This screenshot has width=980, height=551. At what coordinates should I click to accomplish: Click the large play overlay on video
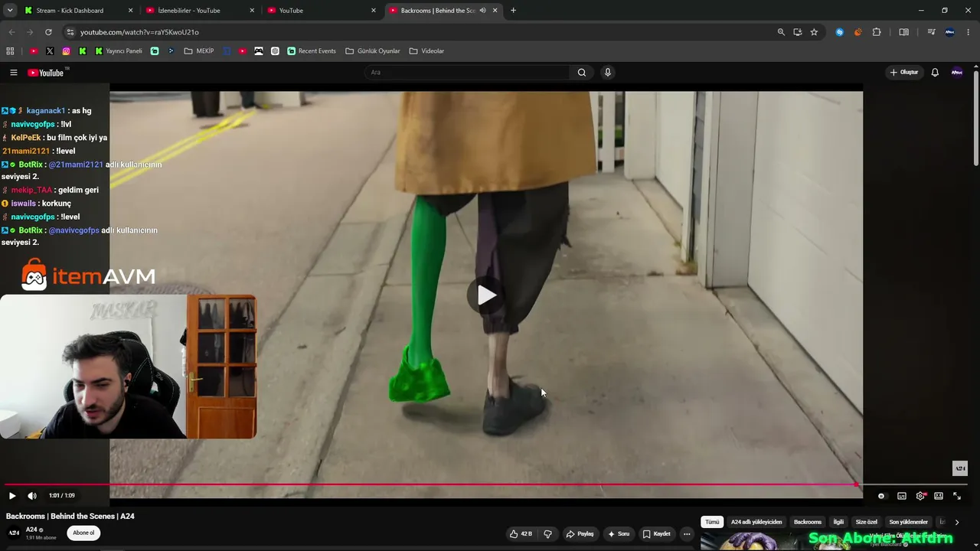pos(486,295)
